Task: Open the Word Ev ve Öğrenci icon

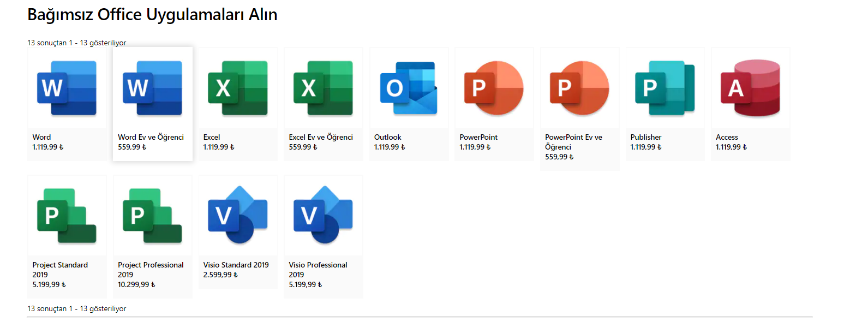Action: (152, 88)
